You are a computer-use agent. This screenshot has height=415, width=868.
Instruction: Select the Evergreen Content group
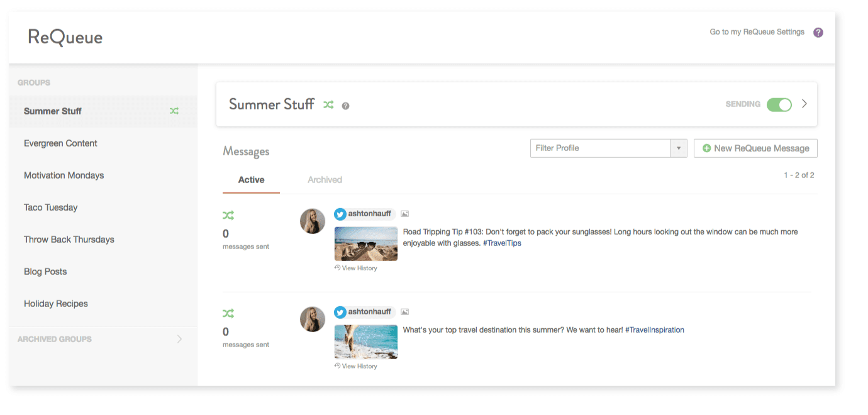(x=103, y=143)
